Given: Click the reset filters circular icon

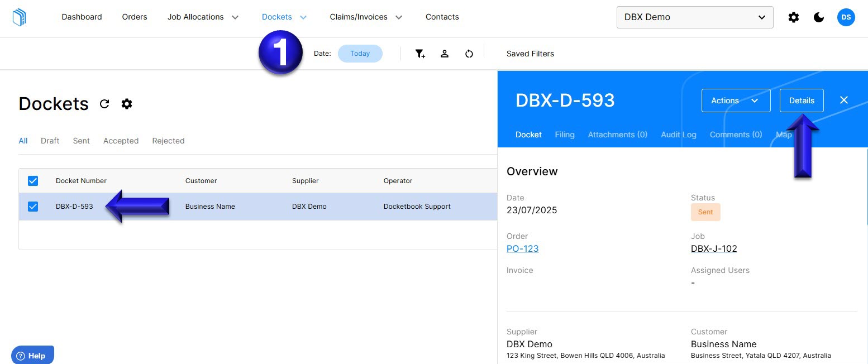Looking at the screenshot, I should (469, 54).
